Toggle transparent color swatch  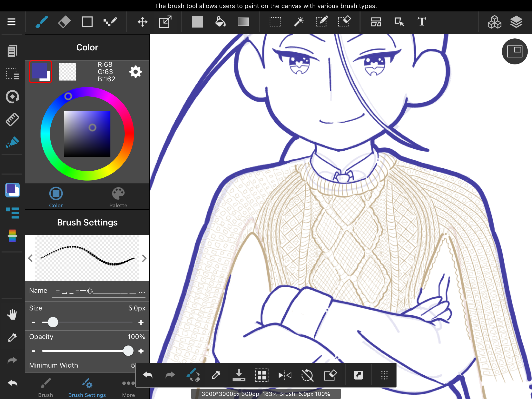click(x=68, y=72)
